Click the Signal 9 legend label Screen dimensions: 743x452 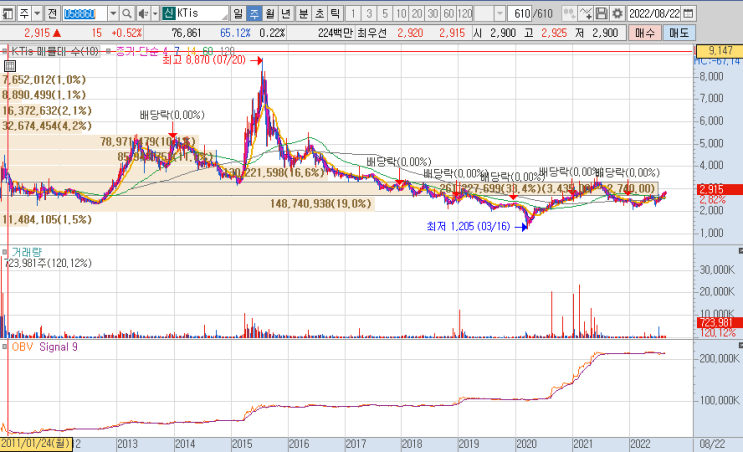(x=58, y=347)
